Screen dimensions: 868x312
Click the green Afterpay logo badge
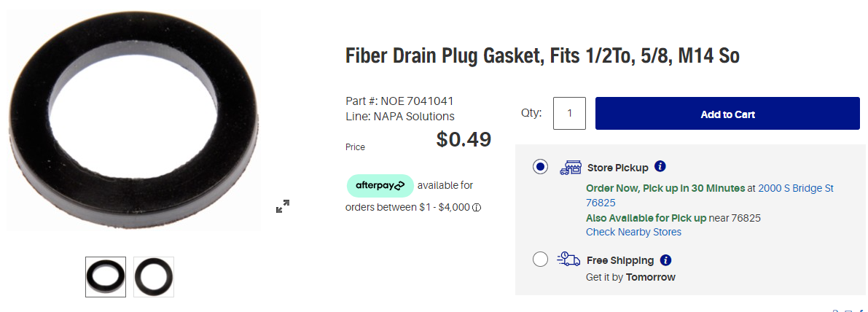point(380,185)
